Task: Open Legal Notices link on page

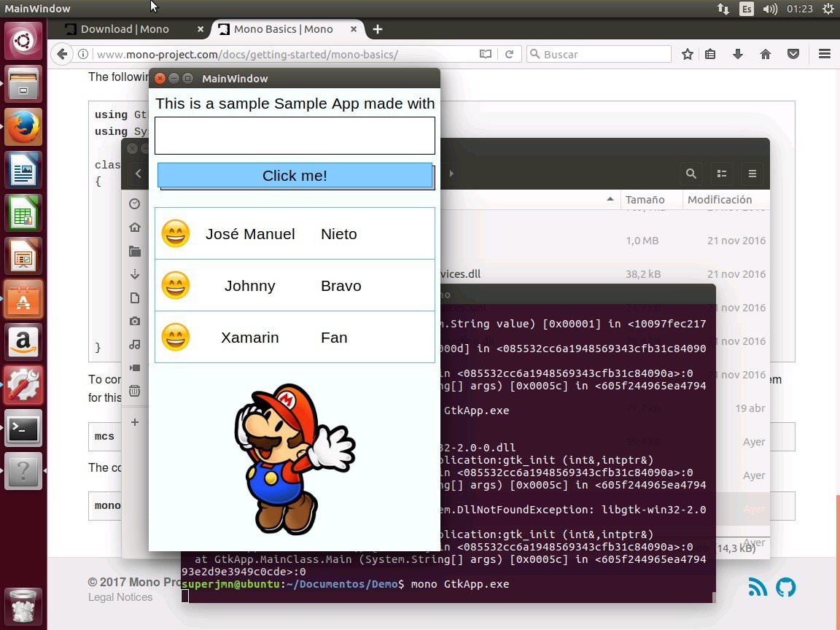Action: click(x=120, y=596)
